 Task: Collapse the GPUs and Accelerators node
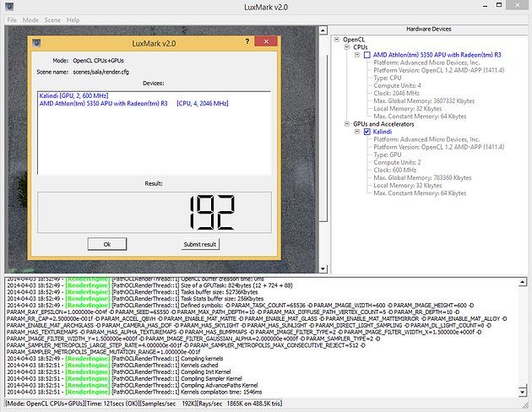[347, 124]
